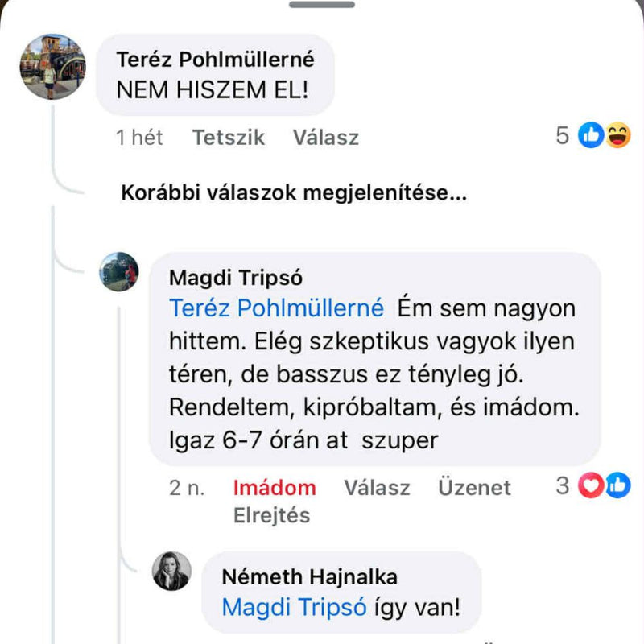
Task: Click the red heart reaction on Magdi's reply
Action: coord(592,485)
